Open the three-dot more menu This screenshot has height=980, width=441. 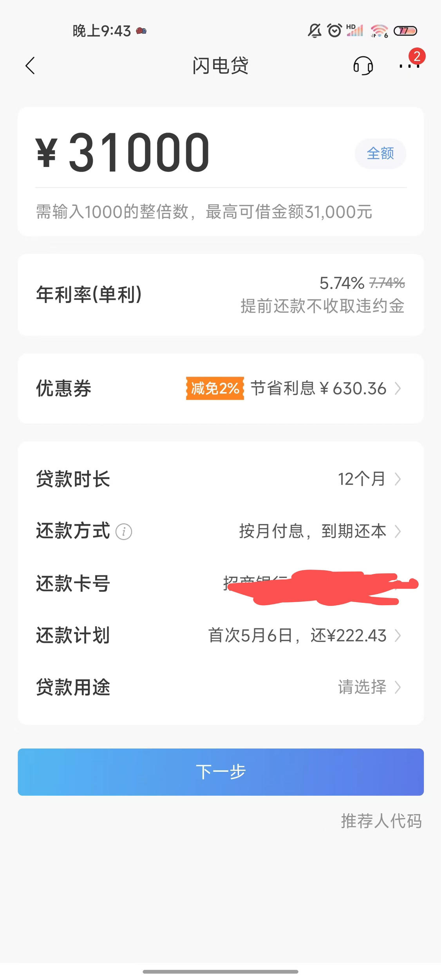pos(409,66)
